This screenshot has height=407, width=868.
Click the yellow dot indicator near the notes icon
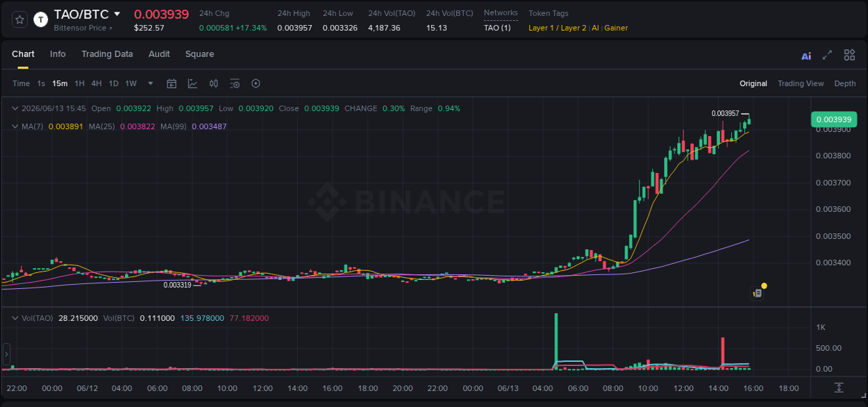pos(764,285)
